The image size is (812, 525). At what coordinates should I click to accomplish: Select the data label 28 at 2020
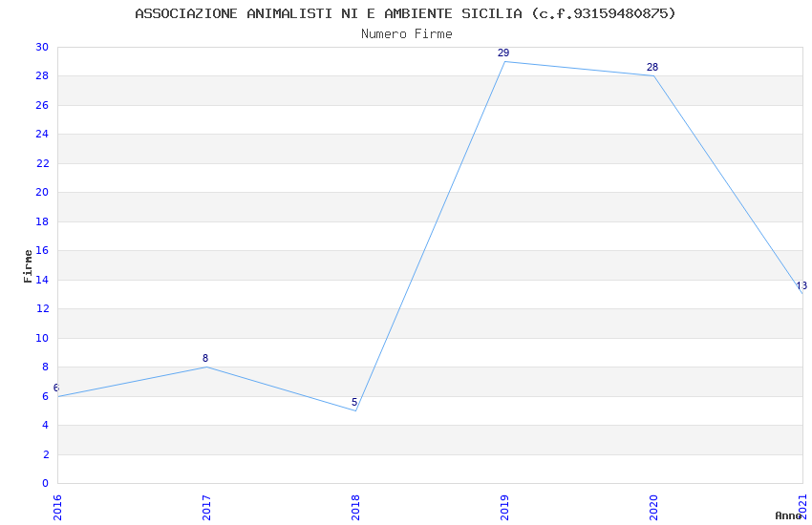[x=652, y=67]
